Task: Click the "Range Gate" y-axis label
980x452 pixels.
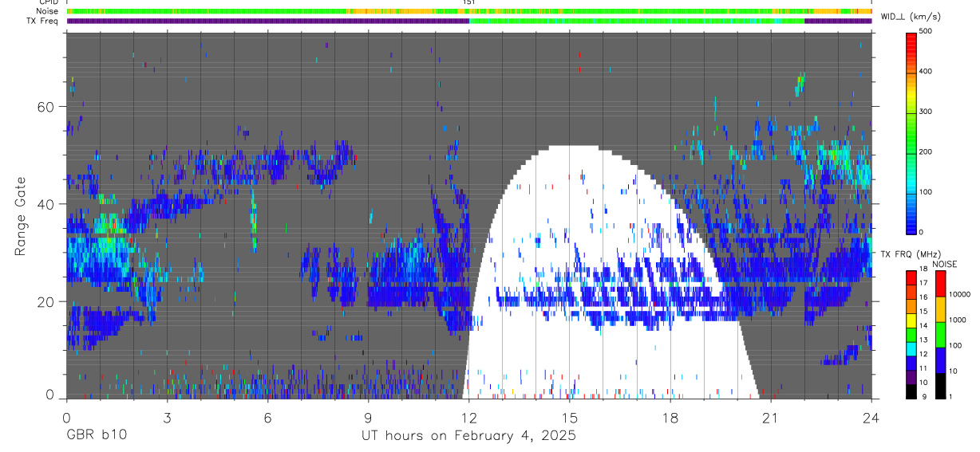Action: click(22, 216)
